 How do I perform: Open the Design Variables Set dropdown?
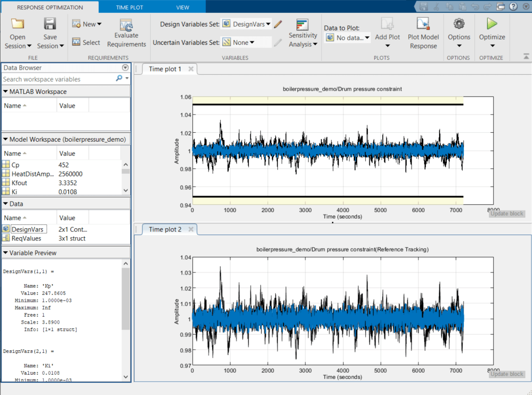246,24
